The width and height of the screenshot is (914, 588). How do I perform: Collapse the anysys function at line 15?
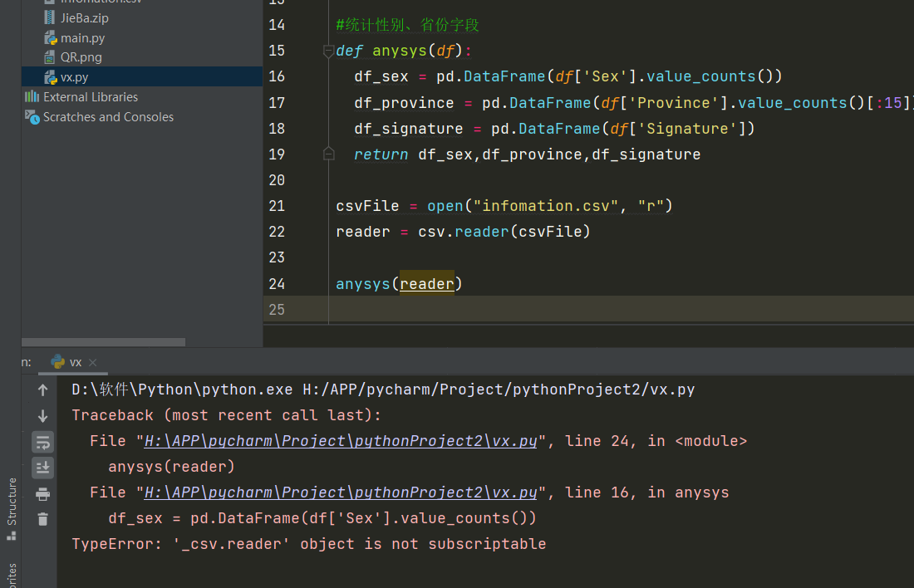[x=328, y=51]
